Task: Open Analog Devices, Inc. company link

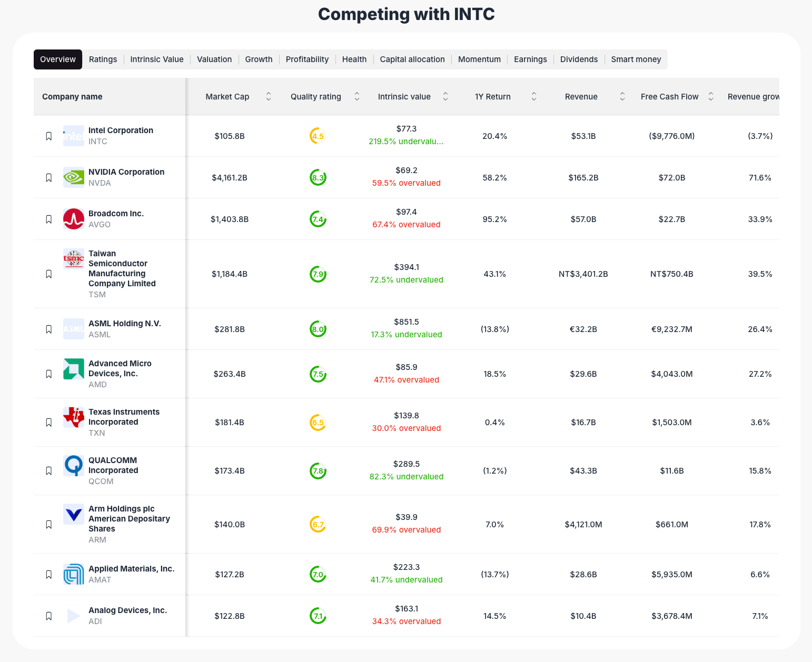Action: pos(127,610)
